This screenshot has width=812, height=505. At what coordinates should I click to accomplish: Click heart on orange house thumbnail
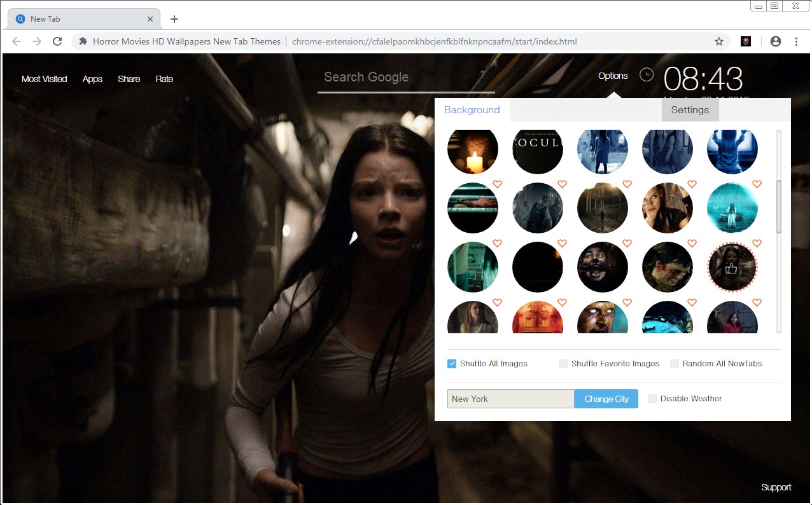563,303
